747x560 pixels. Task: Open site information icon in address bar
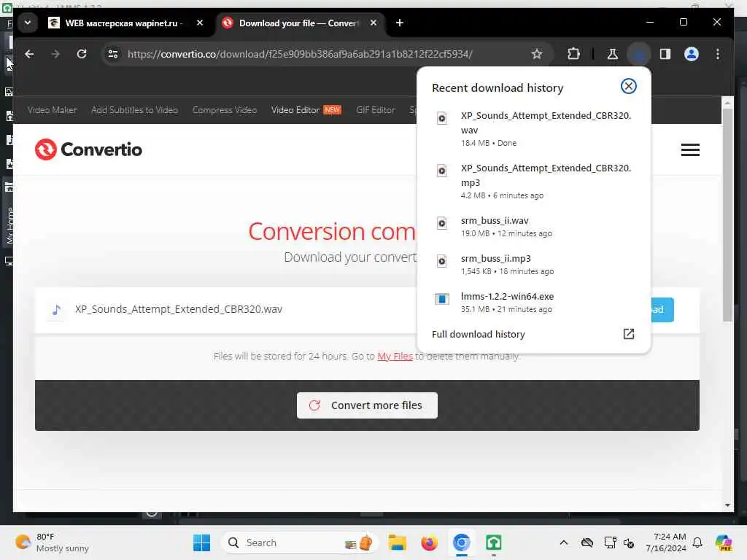tap(113, 54)
